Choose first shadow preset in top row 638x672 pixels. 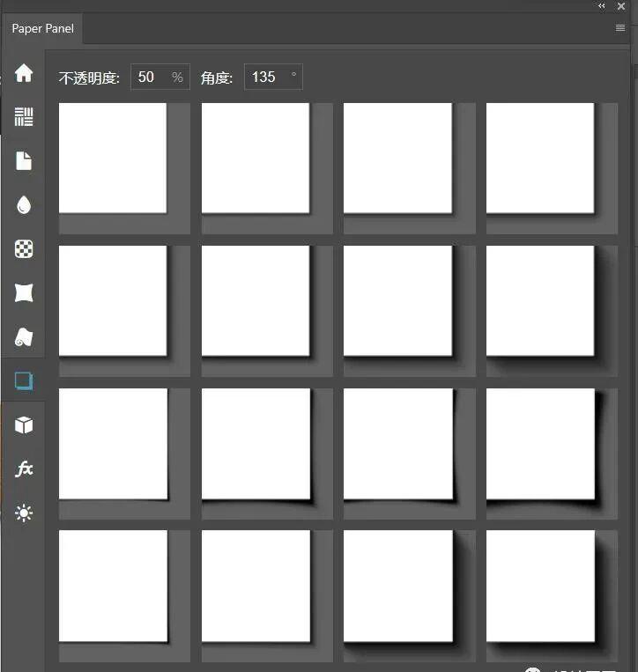(x=124, y=168)
